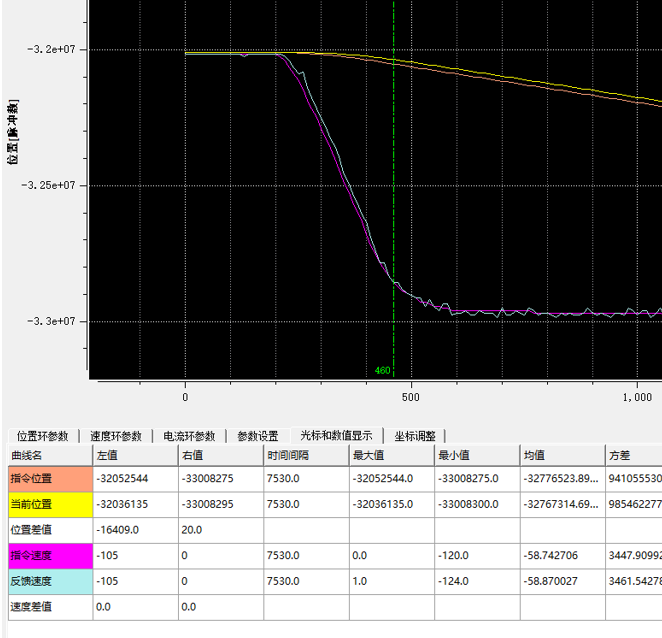The height and width of the screenshot is (638, 662).
Task: Click the 500 tick label on time axis
Action: pos(411,397)
